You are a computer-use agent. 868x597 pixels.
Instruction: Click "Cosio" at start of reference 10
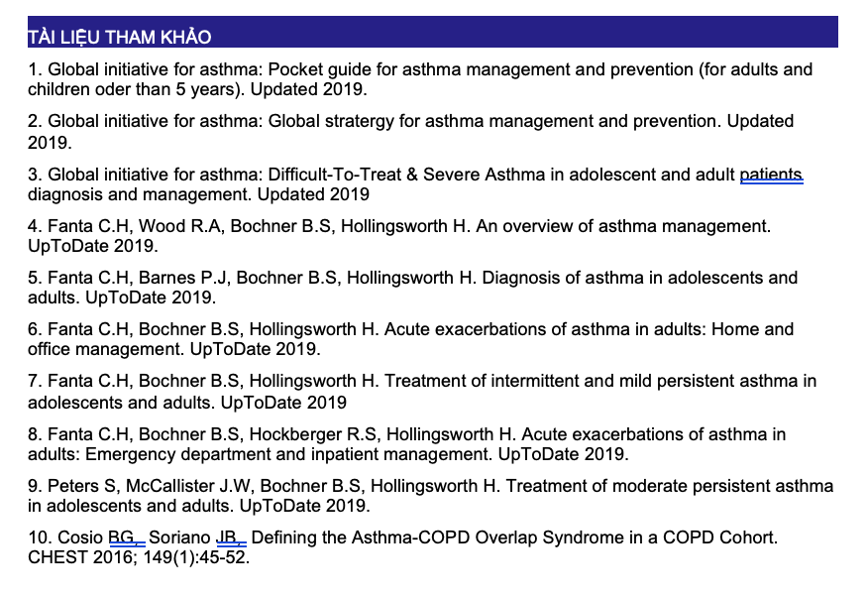(80, 537)
